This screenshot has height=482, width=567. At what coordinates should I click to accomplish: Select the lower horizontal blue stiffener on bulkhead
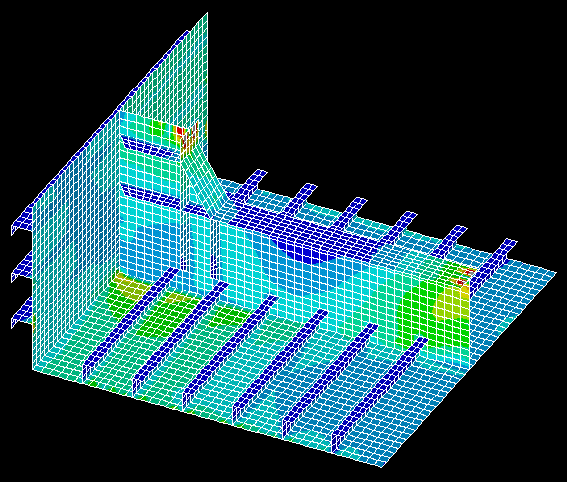[150, 195]
